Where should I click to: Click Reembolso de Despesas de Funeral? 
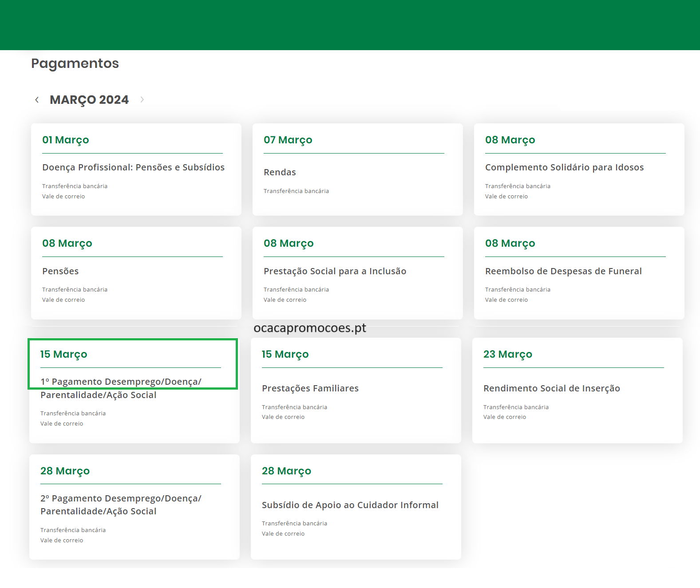tap(563, 271)
